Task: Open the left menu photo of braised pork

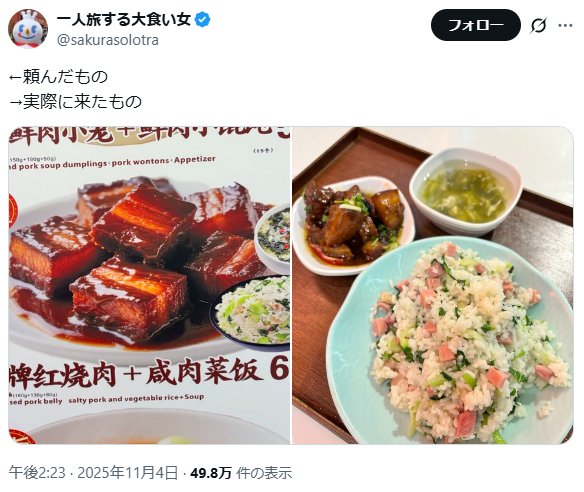Action: coord(149,285)
